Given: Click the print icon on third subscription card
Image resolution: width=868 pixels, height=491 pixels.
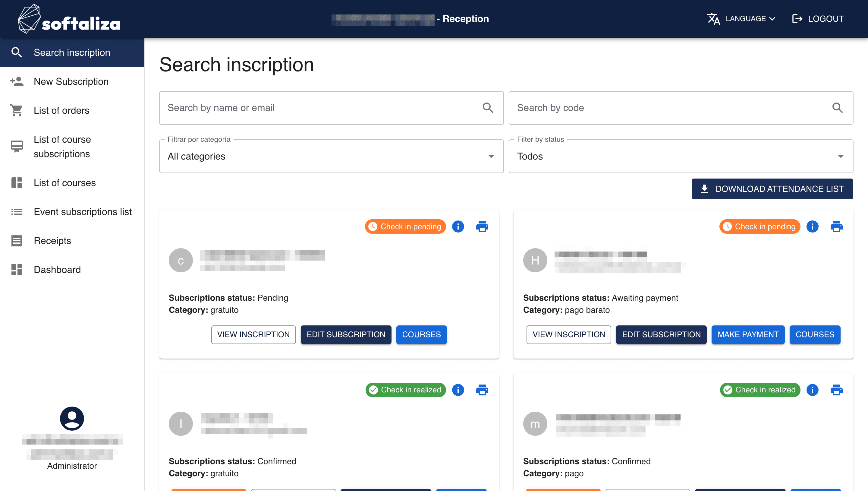Looking at the screenshot, I should coord(482,390).
